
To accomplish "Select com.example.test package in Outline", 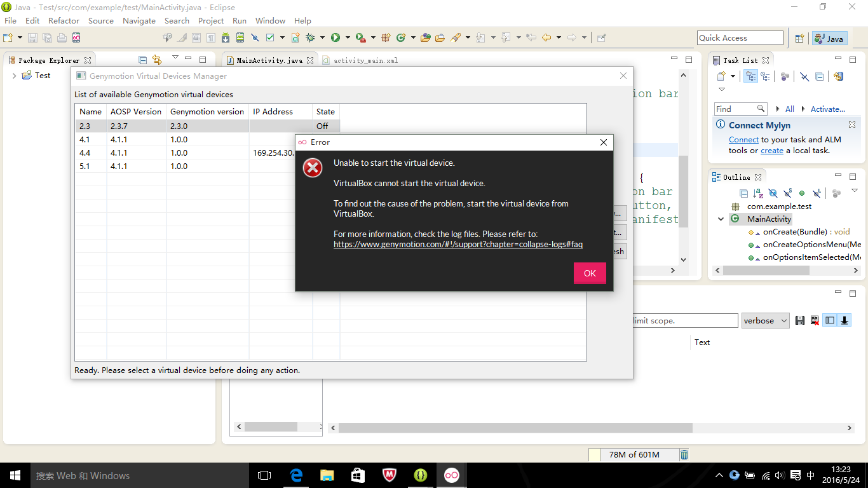I will (x=779, y=207).
